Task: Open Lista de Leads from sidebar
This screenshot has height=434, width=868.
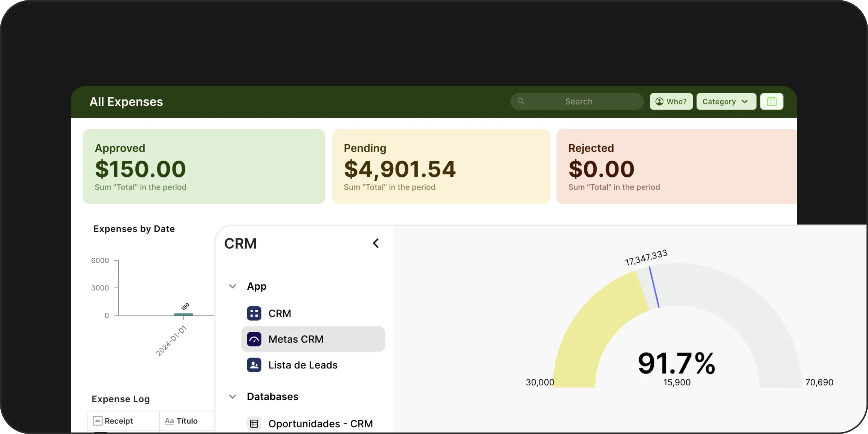Action: pos(303,365)
